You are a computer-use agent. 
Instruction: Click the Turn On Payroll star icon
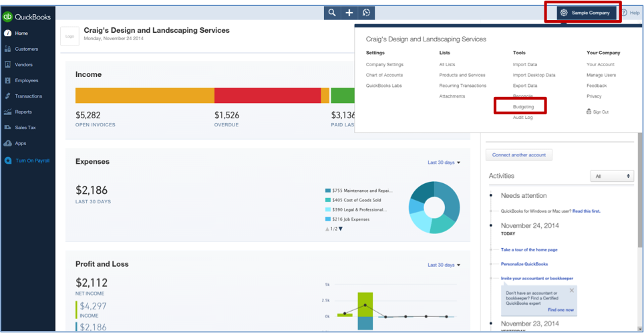coord(7,160)
